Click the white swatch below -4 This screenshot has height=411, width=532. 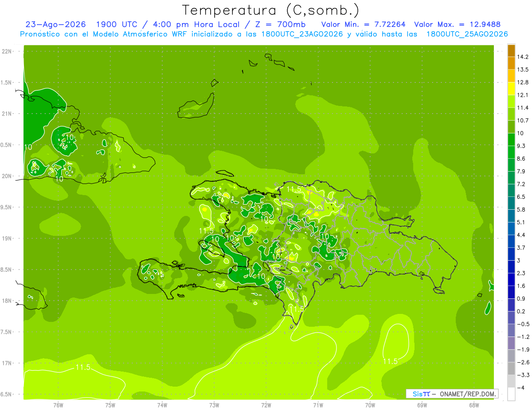(511, 394)
